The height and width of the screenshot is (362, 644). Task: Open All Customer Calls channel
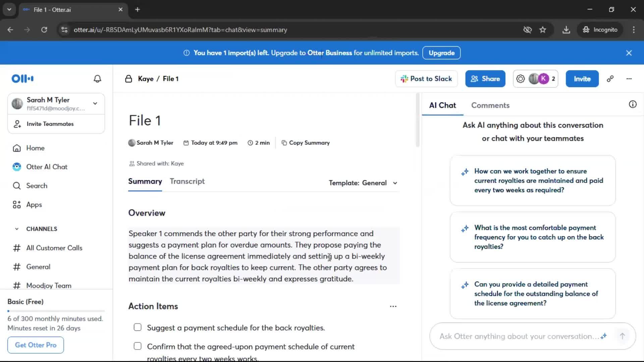[54, 248]
